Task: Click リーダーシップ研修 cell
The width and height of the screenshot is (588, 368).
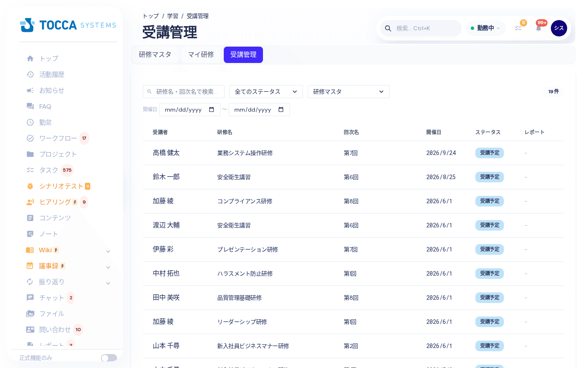Action: click(242, 322)
